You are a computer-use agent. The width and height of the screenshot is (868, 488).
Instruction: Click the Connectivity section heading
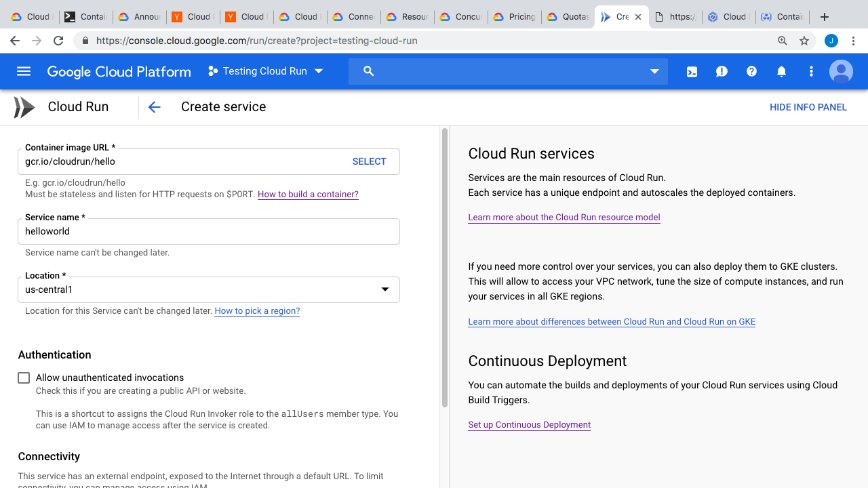point(49,456)
